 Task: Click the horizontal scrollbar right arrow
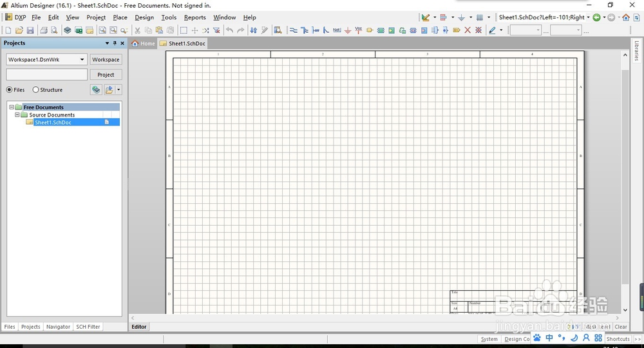click(x=617, y=318)
